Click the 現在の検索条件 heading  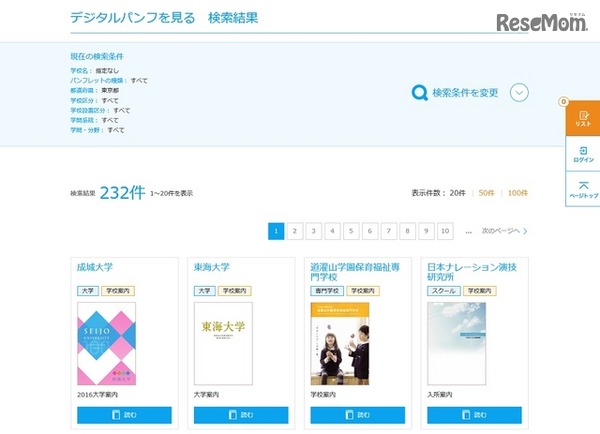[97, 57]
